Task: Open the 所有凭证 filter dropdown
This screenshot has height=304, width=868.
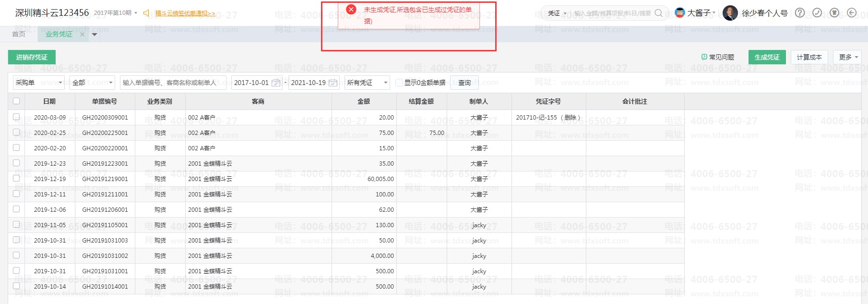Action: click(x=367, y=83)
